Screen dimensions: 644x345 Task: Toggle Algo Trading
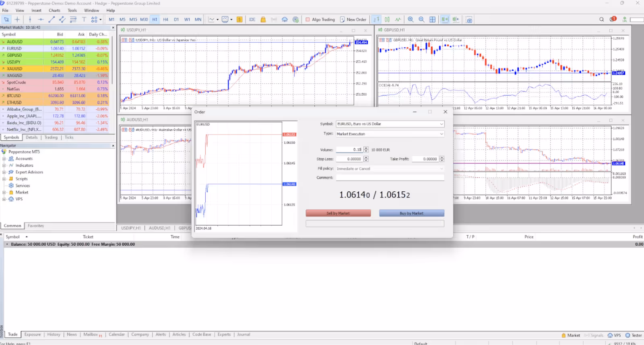(320, 19)
